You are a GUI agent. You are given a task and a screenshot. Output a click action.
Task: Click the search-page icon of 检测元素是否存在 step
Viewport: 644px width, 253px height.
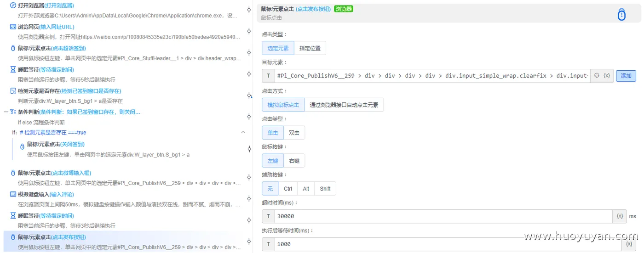click(x=13, y=91)
